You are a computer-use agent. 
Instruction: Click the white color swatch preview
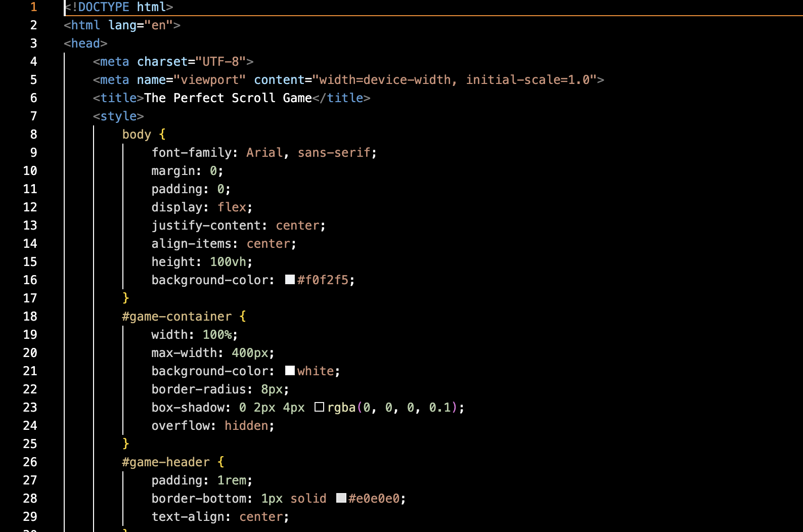tap(290, 371)
